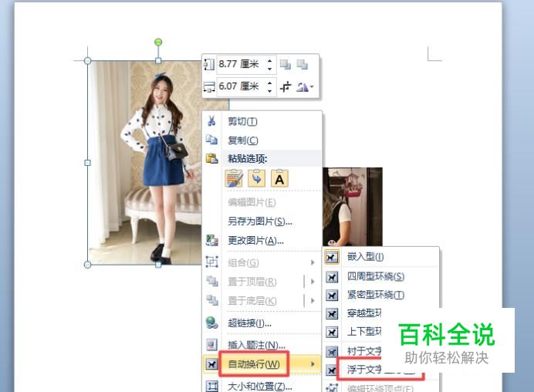Viewport: 534px width, 392px height.
Task: Decrease the height value 8.77 厘米
Action: [x=269, y=69]
